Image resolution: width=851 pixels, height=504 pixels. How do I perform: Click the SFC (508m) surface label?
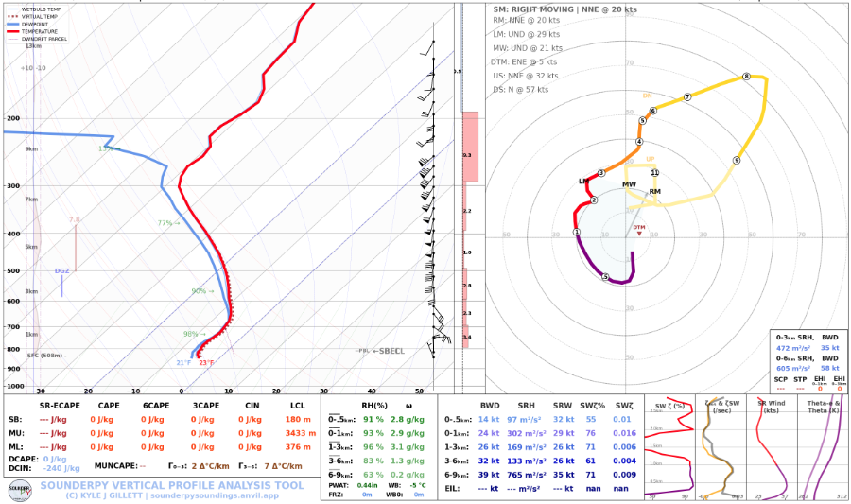(46, 356)
